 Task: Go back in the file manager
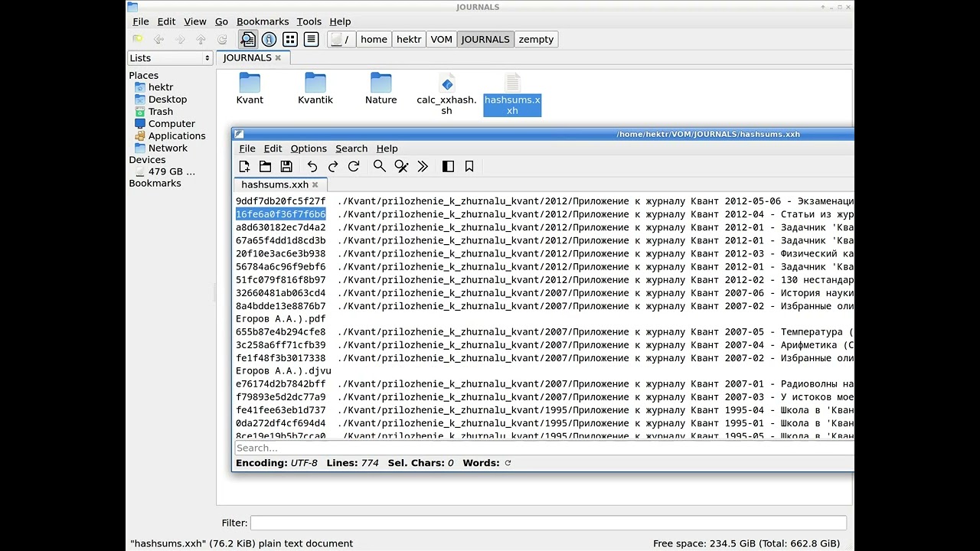pos(158,39)
